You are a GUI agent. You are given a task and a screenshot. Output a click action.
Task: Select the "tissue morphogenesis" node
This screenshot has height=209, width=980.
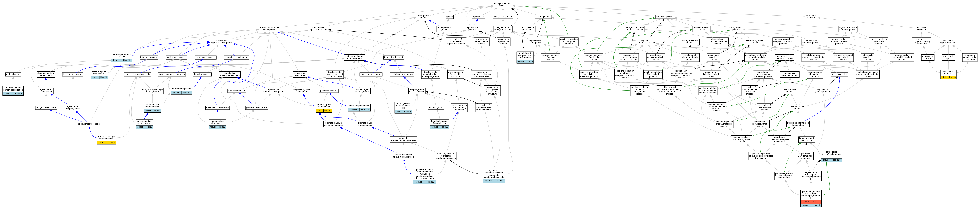click(371, 75)
